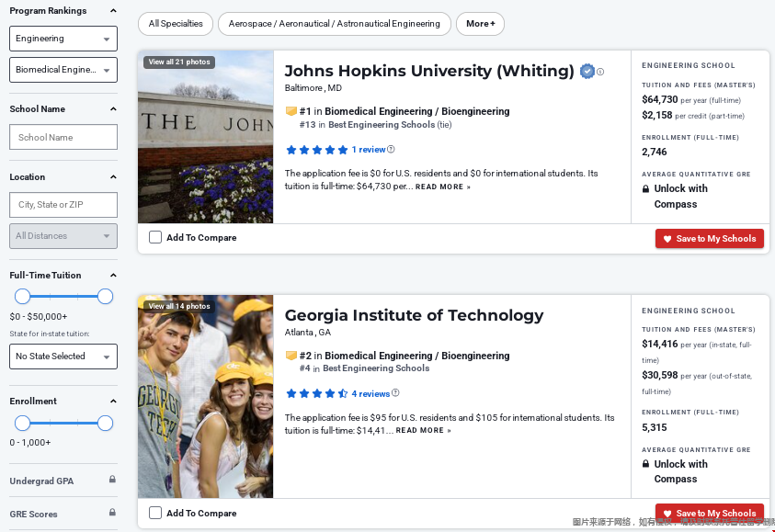Select the All Specialties pill
The width and height of the screenshot is (775, 532).
pyautogui.click(x=176, y=24)
